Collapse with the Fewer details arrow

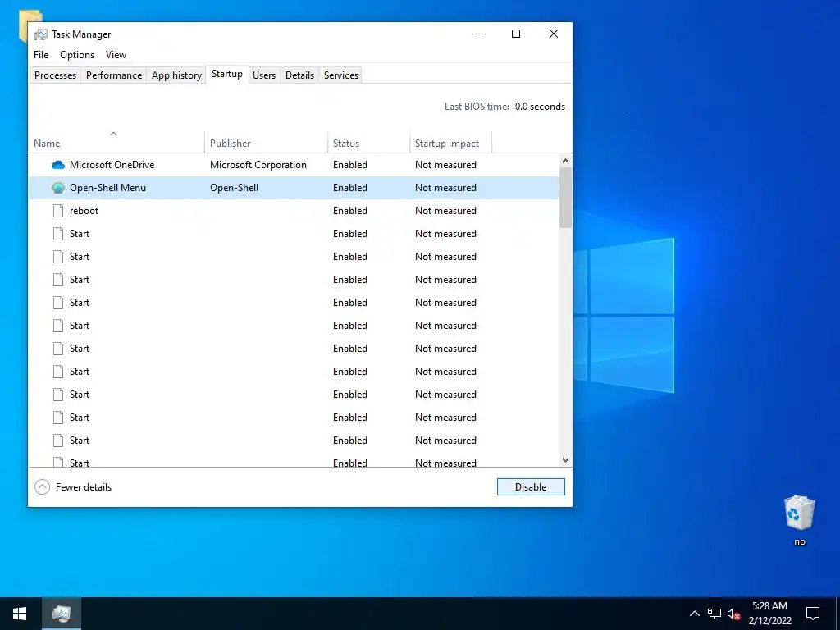tap(42, 487)
